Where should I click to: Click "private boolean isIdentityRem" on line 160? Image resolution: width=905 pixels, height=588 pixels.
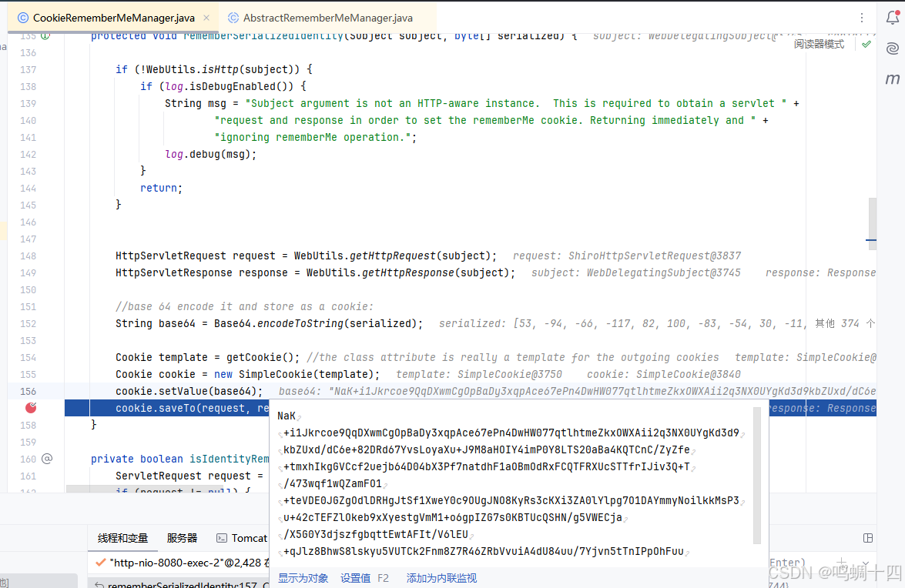tap(179, 459)
